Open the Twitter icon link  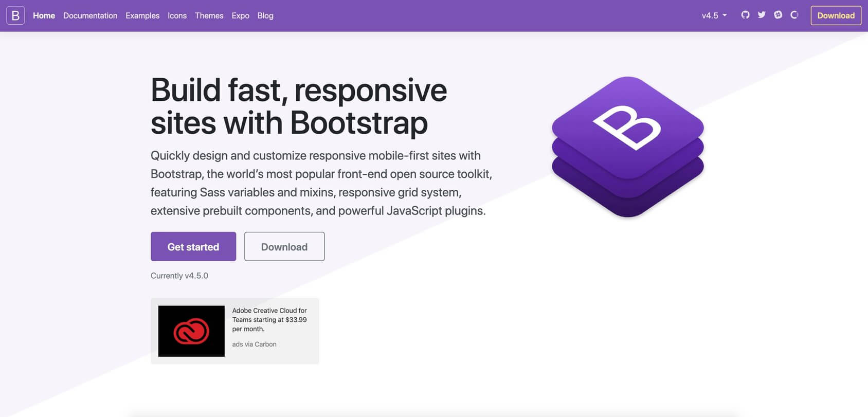[762, 15]
